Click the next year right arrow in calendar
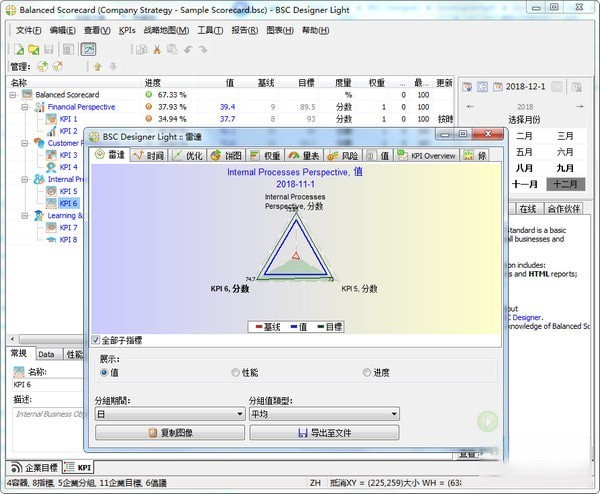 coord(580,107)
